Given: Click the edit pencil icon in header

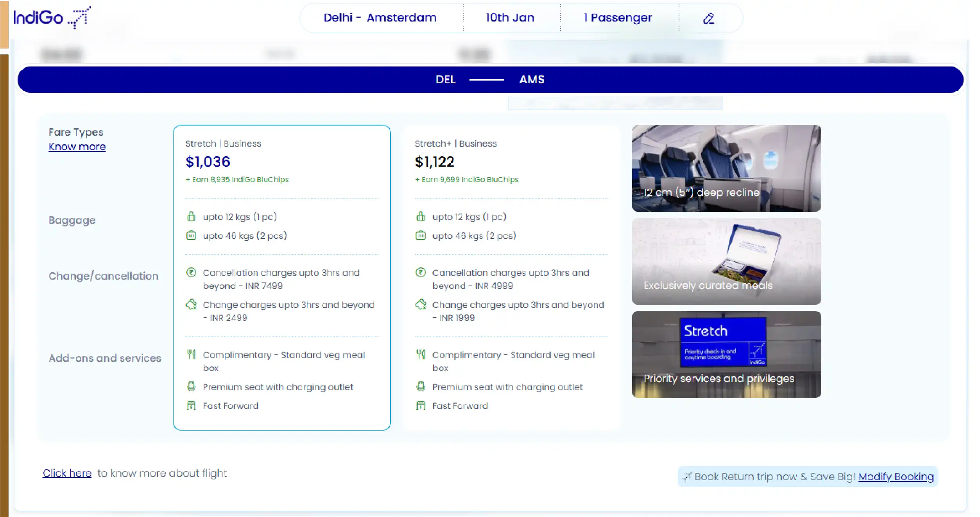Looking at the screenshot, I should tap(709, 18).
